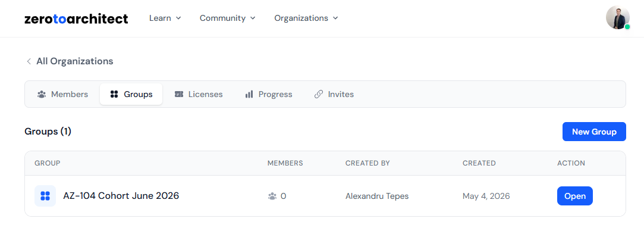Click the ACTION column header
Viewport: 644px width, 234px height.
(x=571, y=163)
